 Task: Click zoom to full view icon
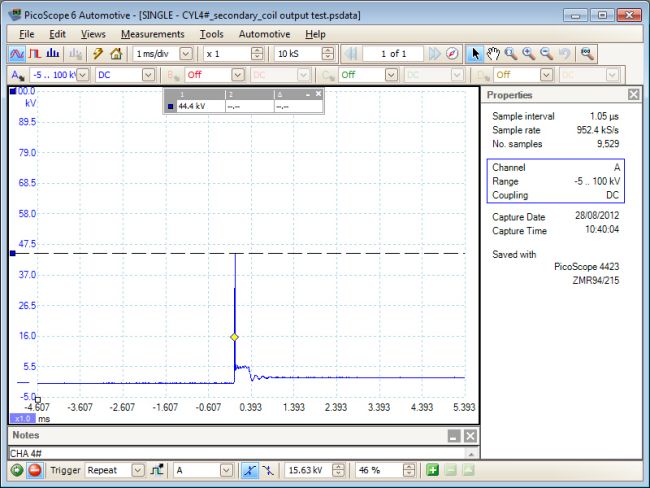587,54
